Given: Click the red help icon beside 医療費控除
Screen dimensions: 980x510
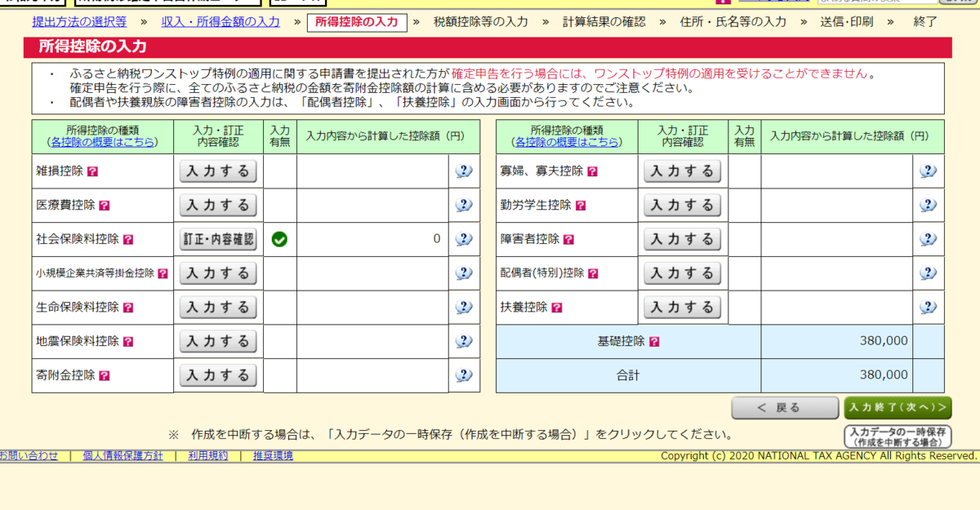Looking at the screenshot, I should (105, 206).
